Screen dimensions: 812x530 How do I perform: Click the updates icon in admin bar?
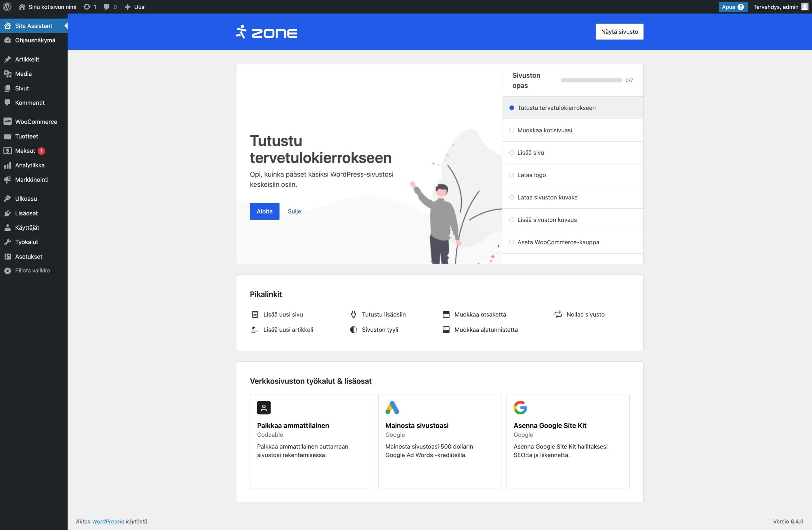point(87,7)
